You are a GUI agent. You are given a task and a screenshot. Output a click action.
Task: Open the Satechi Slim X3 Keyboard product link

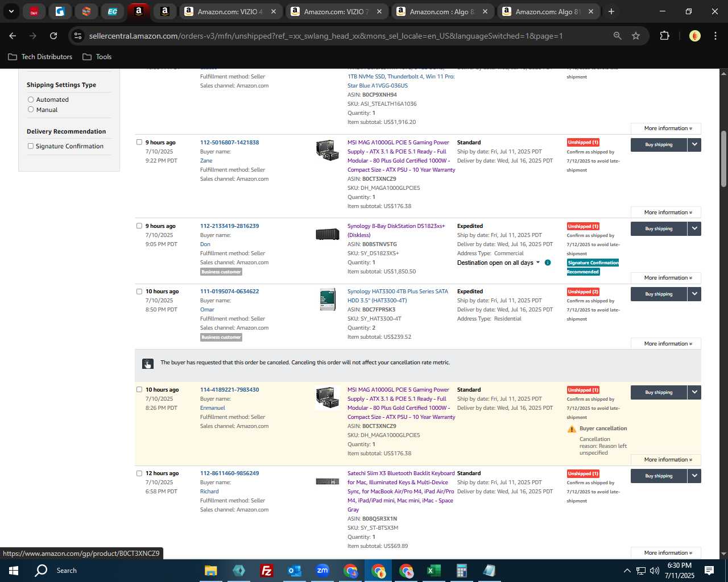coord(401,491)
